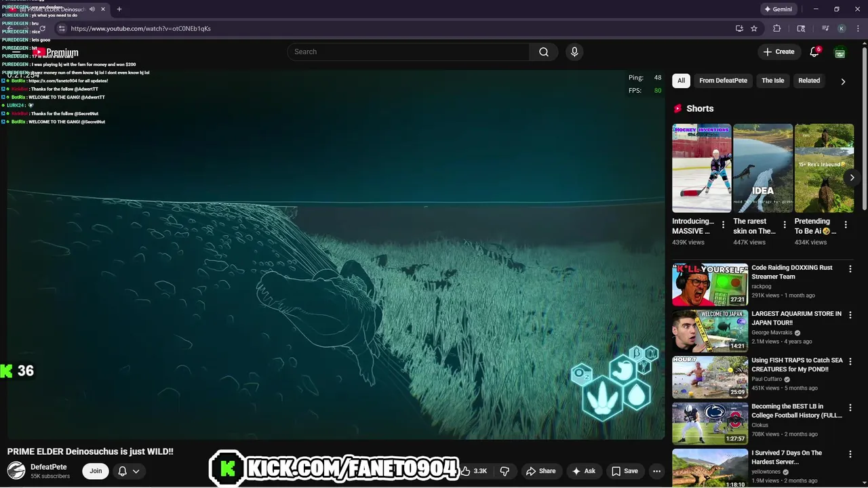Click the Ask button
This screenshot has height=488, width=868.
click(584, 471)
